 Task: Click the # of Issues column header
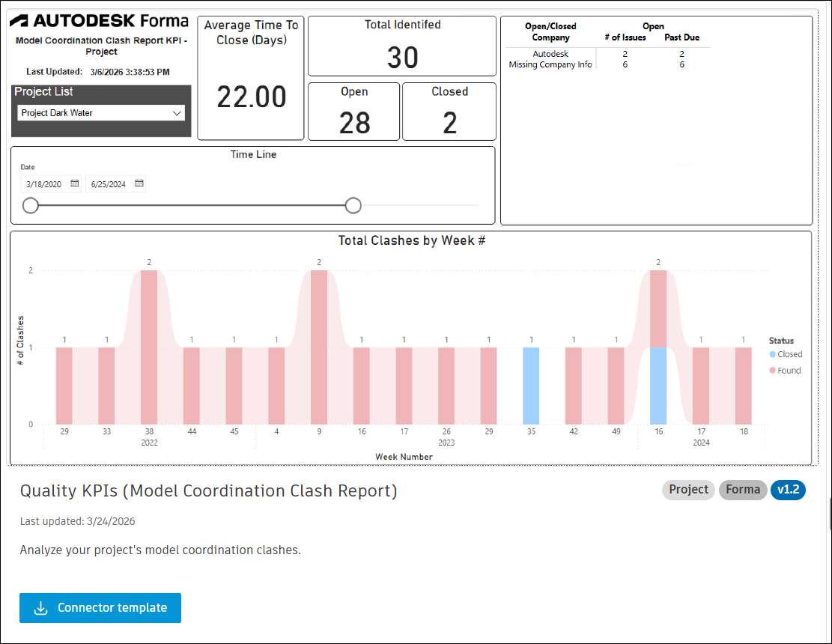pos(625,37)
